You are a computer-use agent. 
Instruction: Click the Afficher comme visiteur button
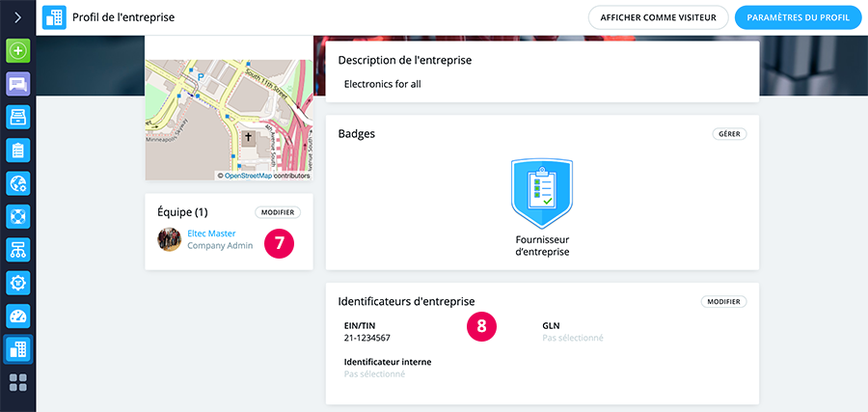click(x=658, y=17)
